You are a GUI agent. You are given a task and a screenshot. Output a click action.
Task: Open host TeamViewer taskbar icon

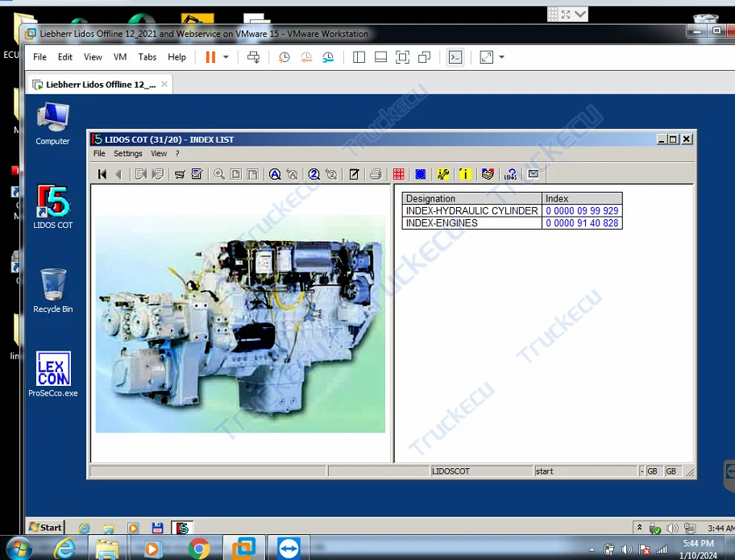pyautogui.click(x=289, y=548)
